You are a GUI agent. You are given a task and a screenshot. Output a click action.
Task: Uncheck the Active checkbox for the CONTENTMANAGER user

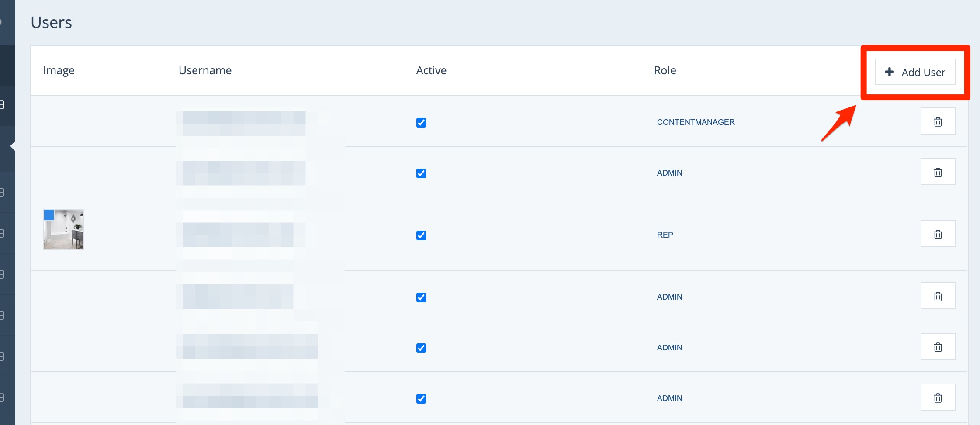(421, 123)
